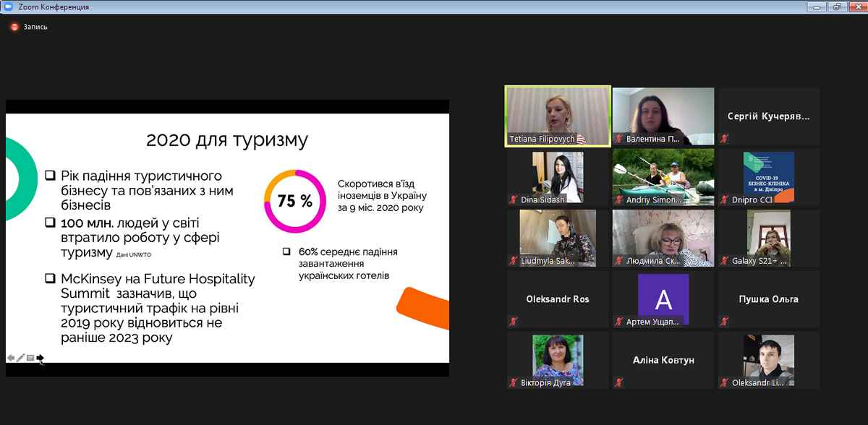This screenshot has height=425, width=868.
Task: Click muted mic icon on Dina Sidash tile
Action: click(x=514, y=200)
